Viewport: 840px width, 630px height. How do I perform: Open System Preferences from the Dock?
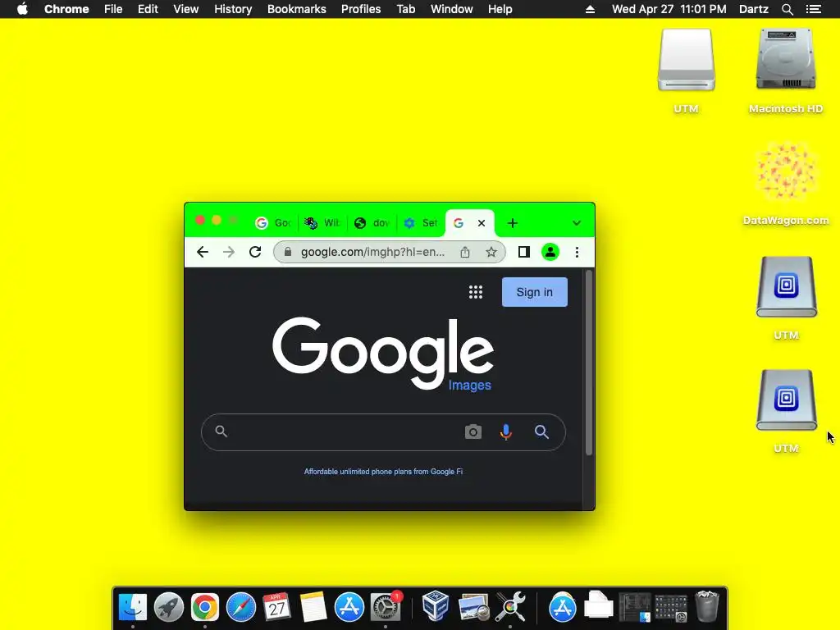(386, 608)
